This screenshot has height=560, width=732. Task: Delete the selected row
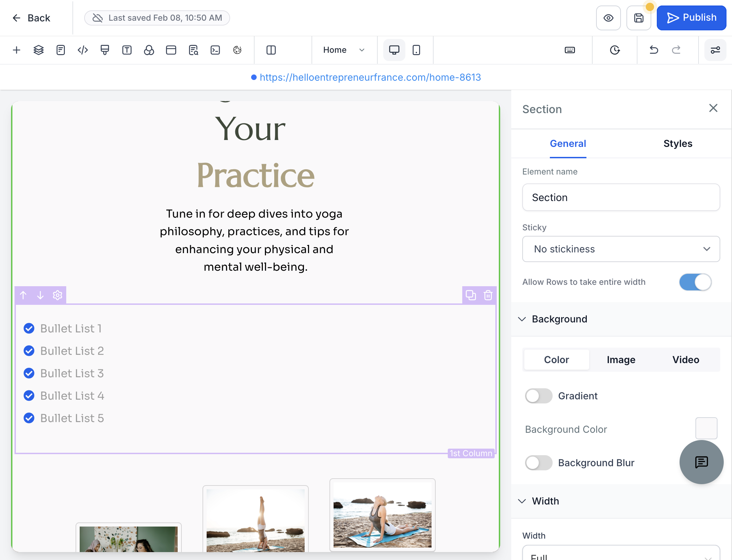click(x=488, y=295)
